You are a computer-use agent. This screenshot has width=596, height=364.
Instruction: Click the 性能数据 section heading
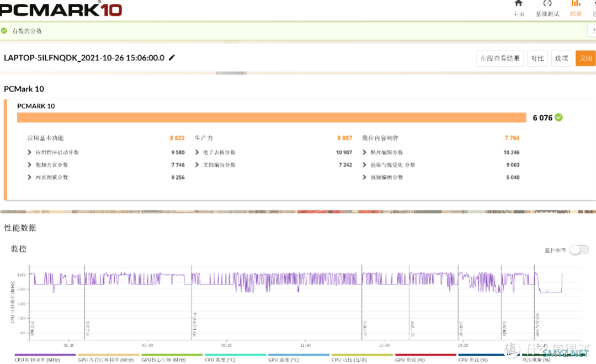coord(20,228)
